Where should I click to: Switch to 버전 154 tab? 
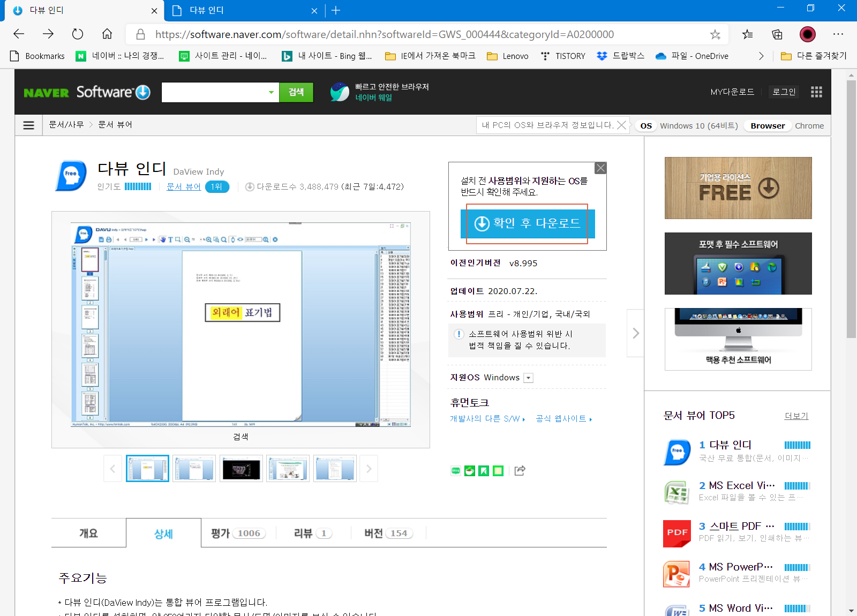click(x=388, y=533)
